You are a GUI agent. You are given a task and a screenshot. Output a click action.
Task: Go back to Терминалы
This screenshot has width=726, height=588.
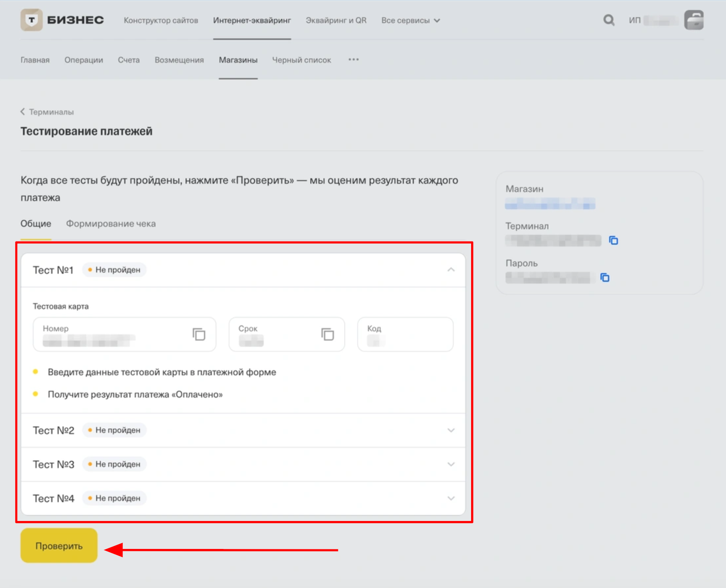coord(47,112)
